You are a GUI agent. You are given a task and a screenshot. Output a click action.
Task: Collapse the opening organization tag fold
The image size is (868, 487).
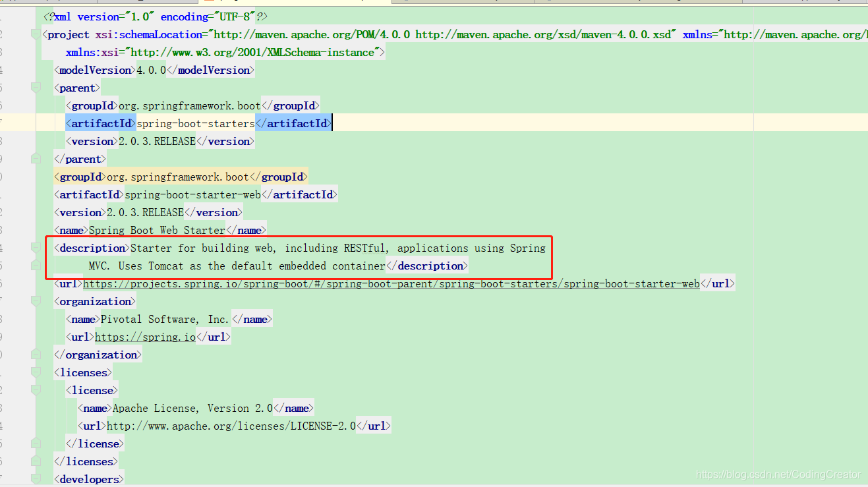(x=36, y=301)
